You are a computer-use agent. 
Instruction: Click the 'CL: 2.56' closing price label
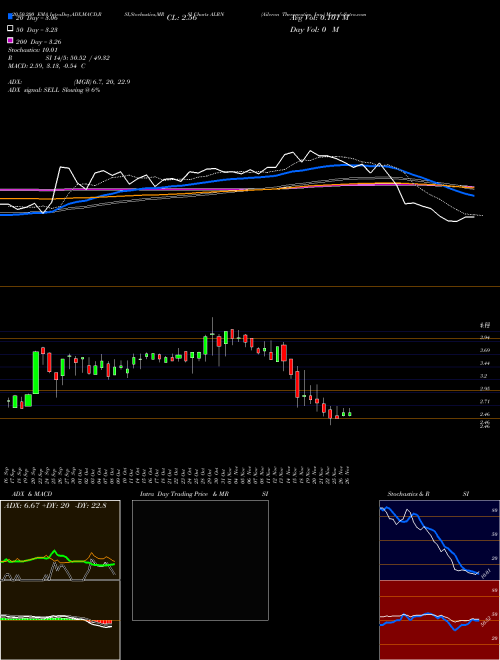click(182, 18)
